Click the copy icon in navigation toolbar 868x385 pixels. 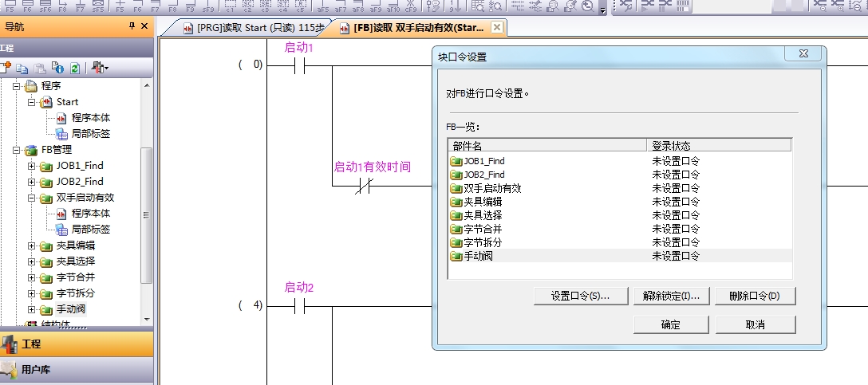[x=23, y=68]
